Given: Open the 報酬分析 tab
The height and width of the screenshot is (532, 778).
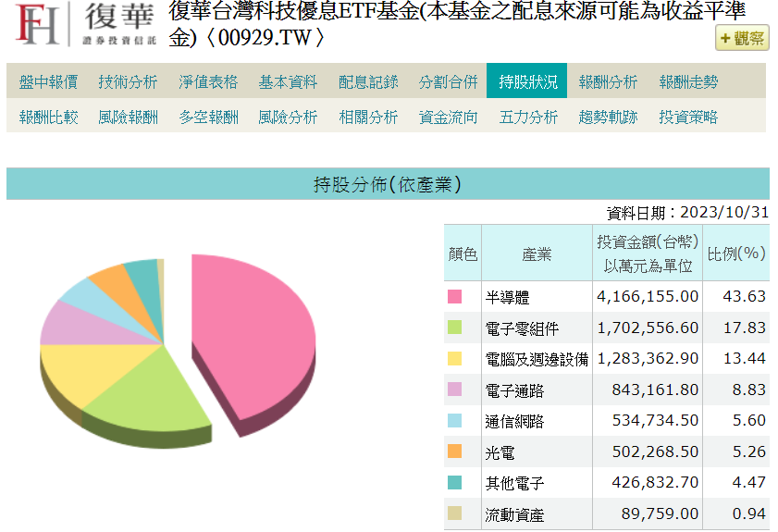Looking at the screenshot, I should pyautogui.click(x=608, y=81).
